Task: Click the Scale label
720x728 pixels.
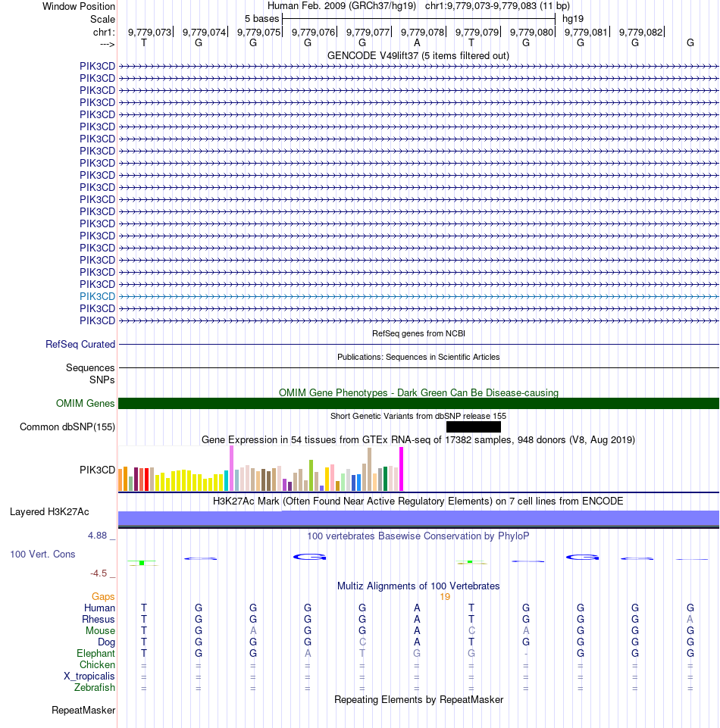Action: pyautogui.click(x=102, y=19)
